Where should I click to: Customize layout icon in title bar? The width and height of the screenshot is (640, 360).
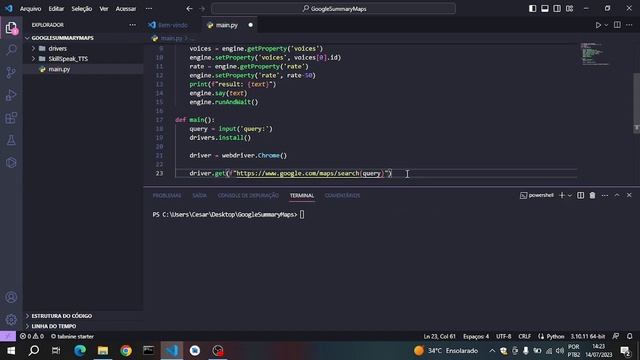click(569, 9)
